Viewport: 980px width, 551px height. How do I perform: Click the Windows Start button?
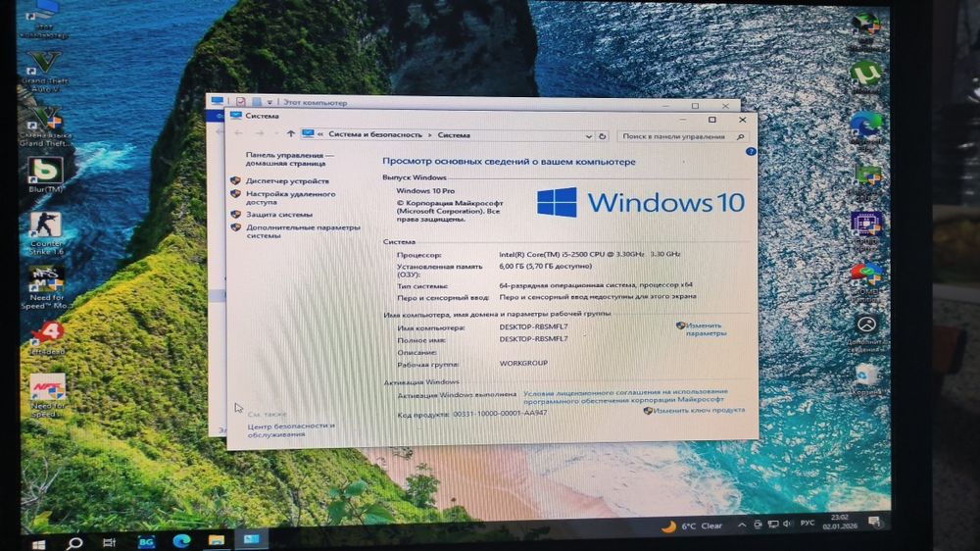coord(39,545)
